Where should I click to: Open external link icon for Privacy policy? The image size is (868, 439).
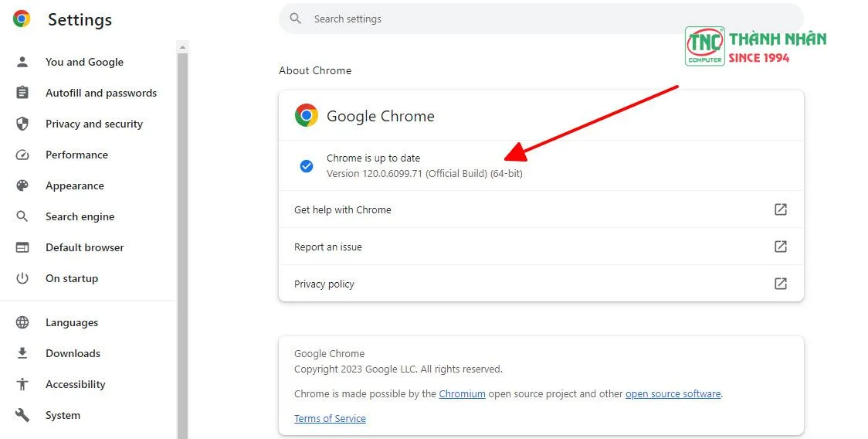781,284
